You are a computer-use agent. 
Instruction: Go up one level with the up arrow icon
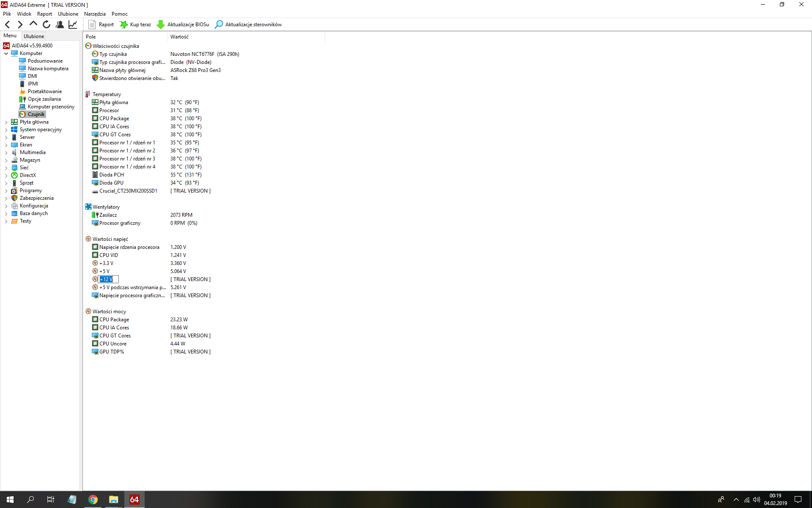coord(33,25)
